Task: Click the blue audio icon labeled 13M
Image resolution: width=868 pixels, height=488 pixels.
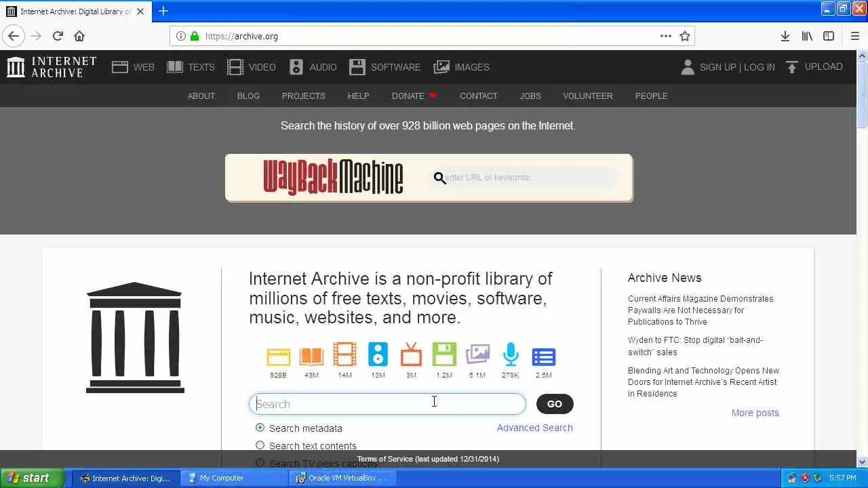Action: (x=378, y=355)
